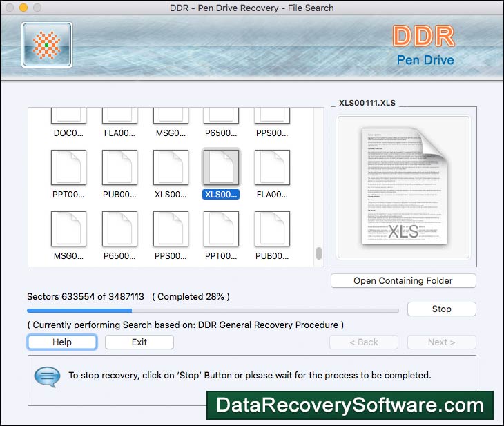Viewport: 504px width, 426px height.
Task: Click the blue speech bubble info icon
Action: click(47, 376)
